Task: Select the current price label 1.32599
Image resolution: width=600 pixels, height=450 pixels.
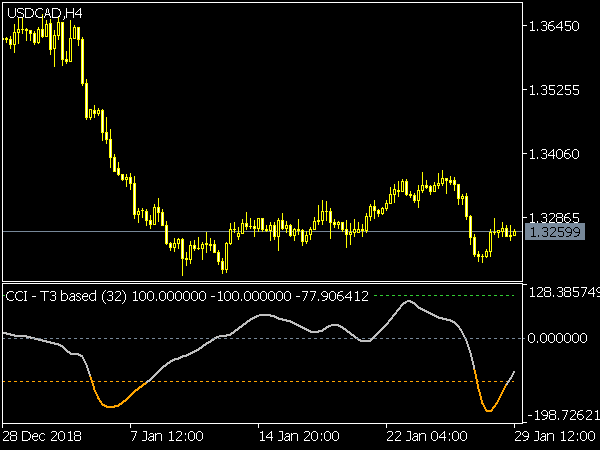Action: (555, 232)
